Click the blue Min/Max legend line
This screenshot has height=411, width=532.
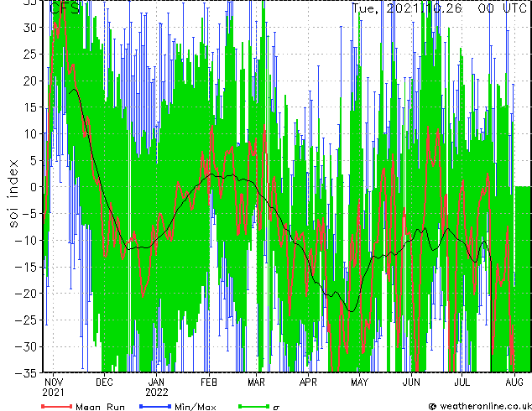[155, 406]
